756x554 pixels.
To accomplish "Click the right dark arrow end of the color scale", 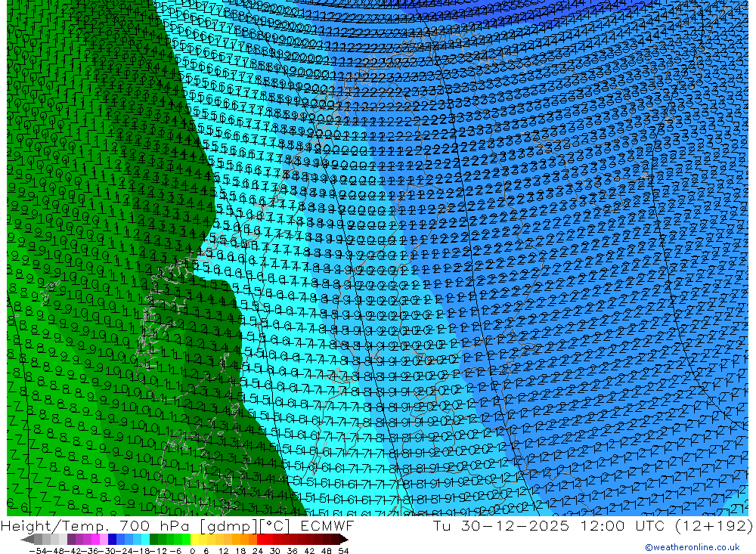I will 344,539.
